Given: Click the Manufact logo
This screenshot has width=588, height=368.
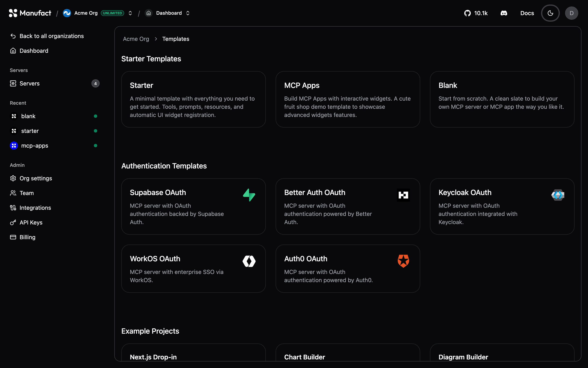Looking at the screenshot, I should pos(30,13).
